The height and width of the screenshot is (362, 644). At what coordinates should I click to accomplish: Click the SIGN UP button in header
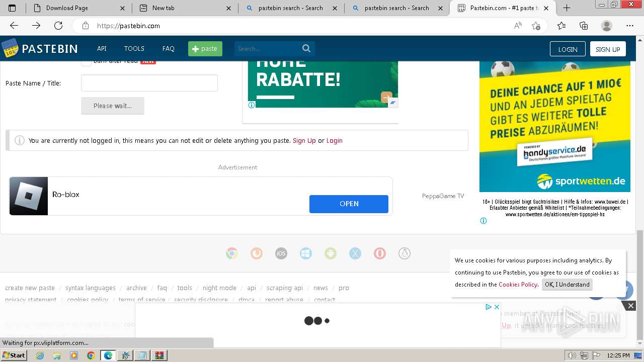point(608,49)
